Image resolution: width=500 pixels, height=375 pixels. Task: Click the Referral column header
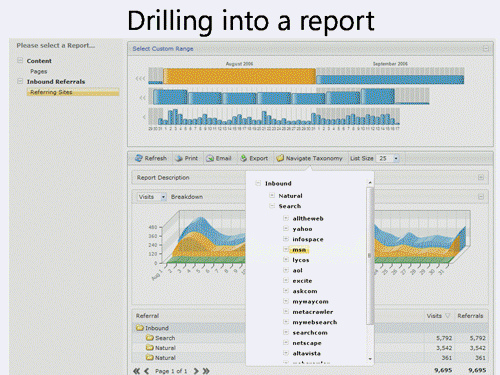coord(147,316)
